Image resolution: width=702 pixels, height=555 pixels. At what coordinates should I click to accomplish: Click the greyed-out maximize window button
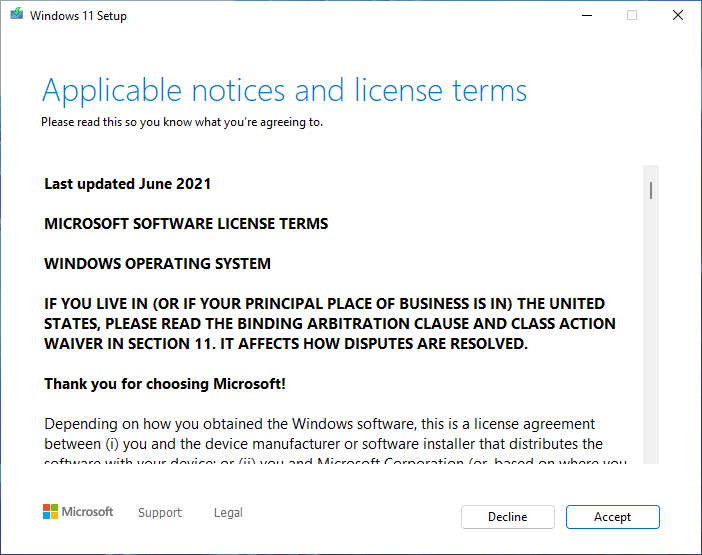(632, 16)
